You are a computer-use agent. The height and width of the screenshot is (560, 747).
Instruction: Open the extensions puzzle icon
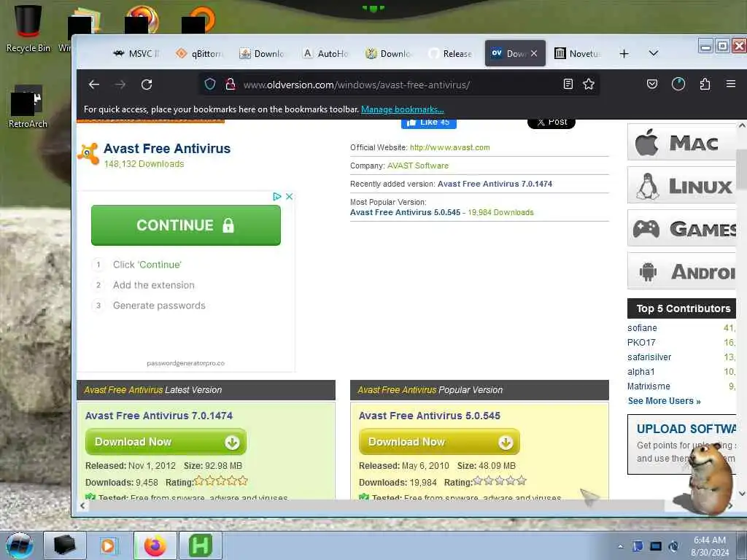tap(705, 85)
